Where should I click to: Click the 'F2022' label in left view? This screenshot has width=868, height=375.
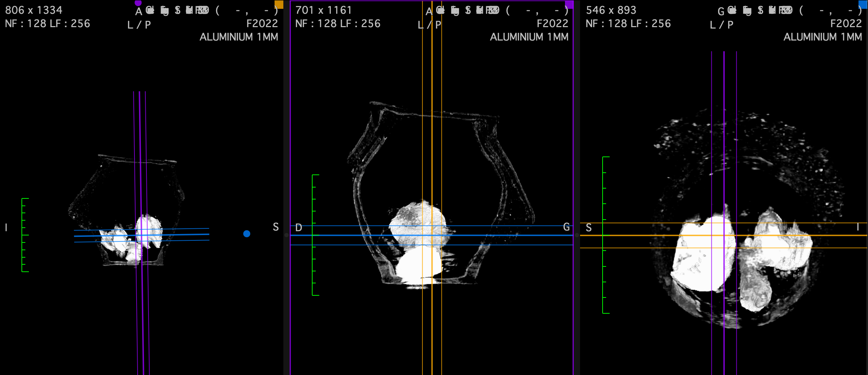(x=262, y=24)
